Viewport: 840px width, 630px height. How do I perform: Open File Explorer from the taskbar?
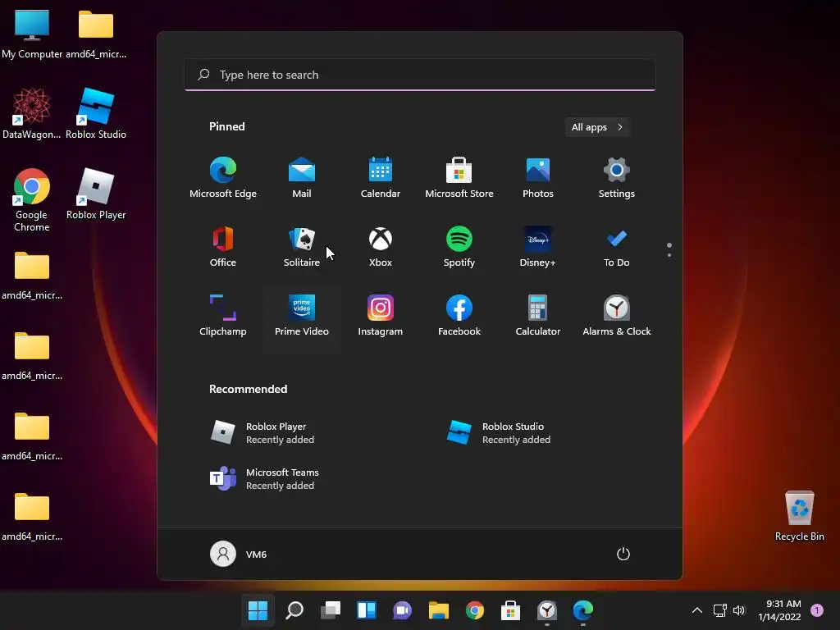pyautogui.click(x=438, y=610)
